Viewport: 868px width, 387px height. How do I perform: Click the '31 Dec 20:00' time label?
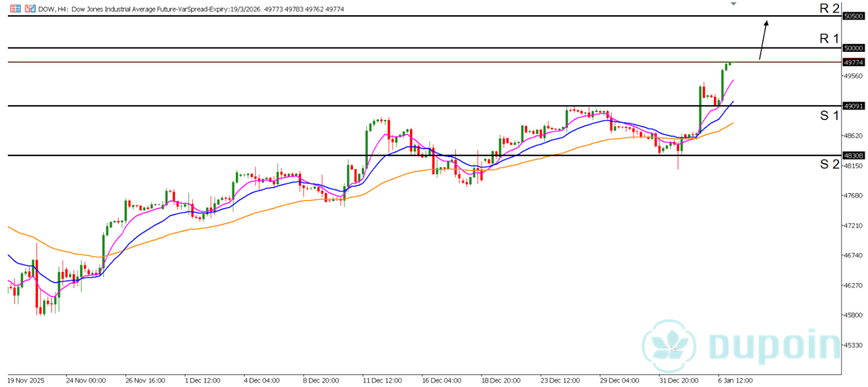point(679,381)
